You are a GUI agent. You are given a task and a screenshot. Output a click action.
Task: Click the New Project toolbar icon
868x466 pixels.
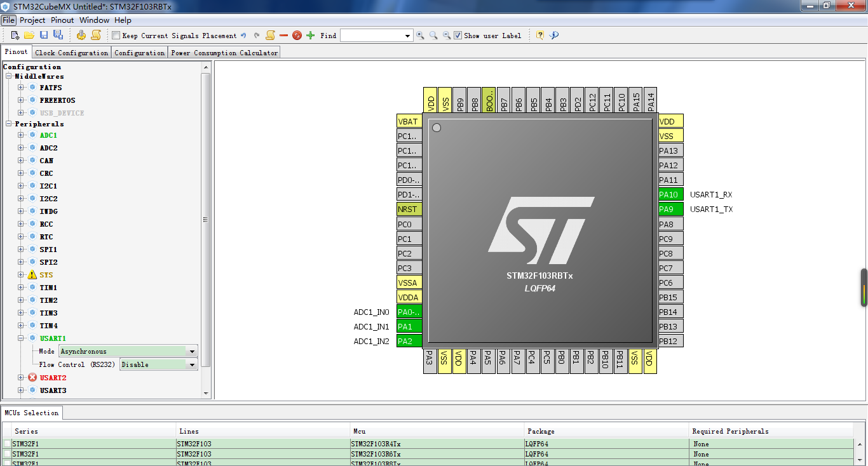(16, 36)
